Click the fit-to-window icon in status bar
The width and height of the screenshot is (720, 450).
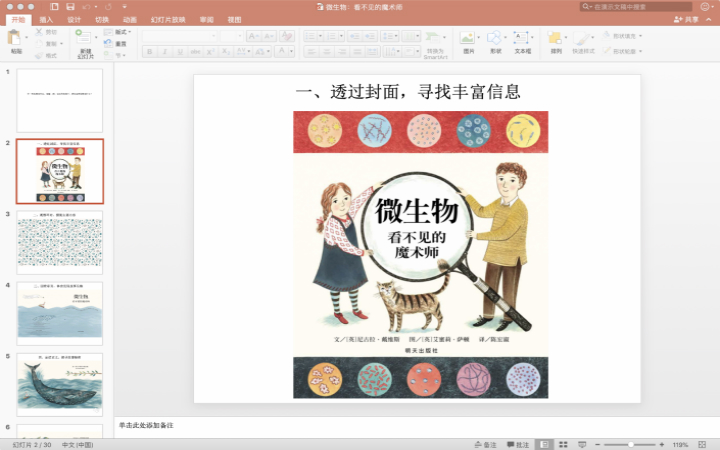[702, 444]
